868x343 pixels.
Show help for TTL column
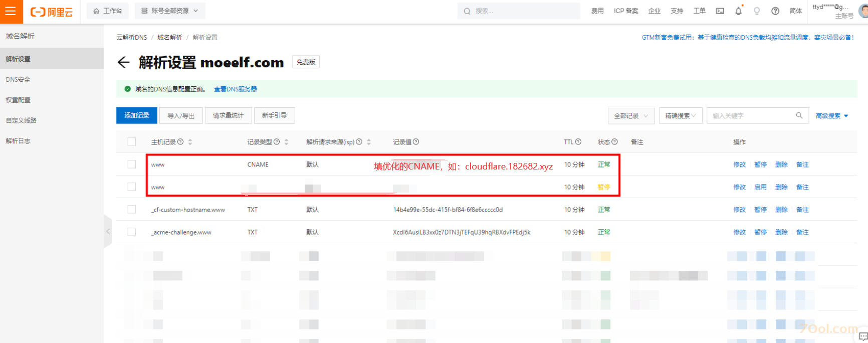pos(578,142)
